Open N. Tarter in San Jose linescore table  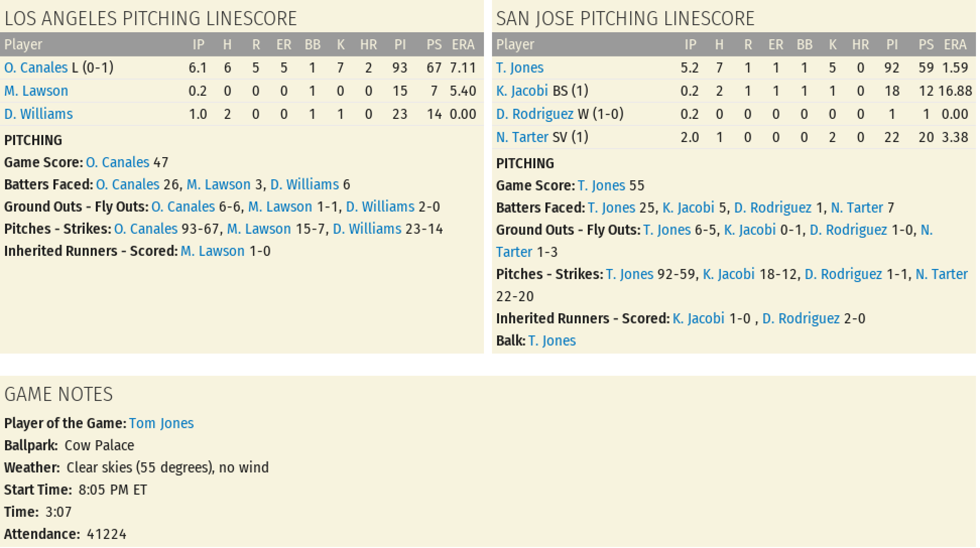click(x=522, y=137)
